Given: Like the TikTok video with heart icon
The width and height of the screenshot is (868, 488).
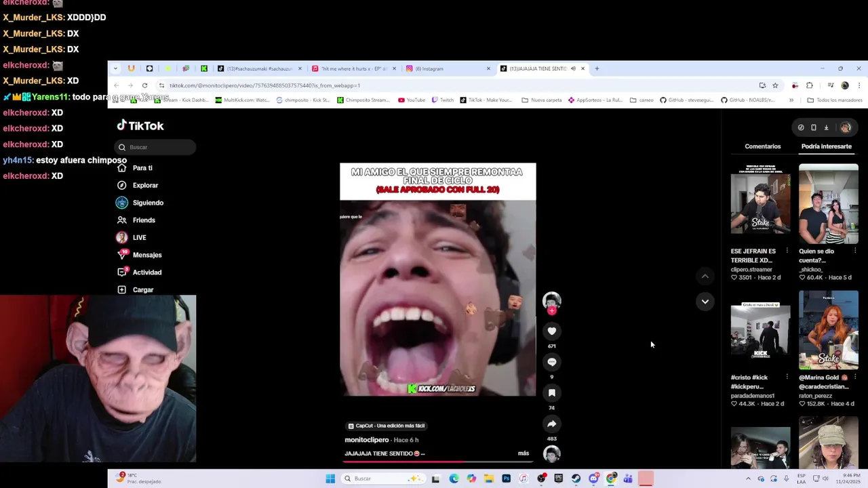Looking at the screenshot, I should coord(551,331).
